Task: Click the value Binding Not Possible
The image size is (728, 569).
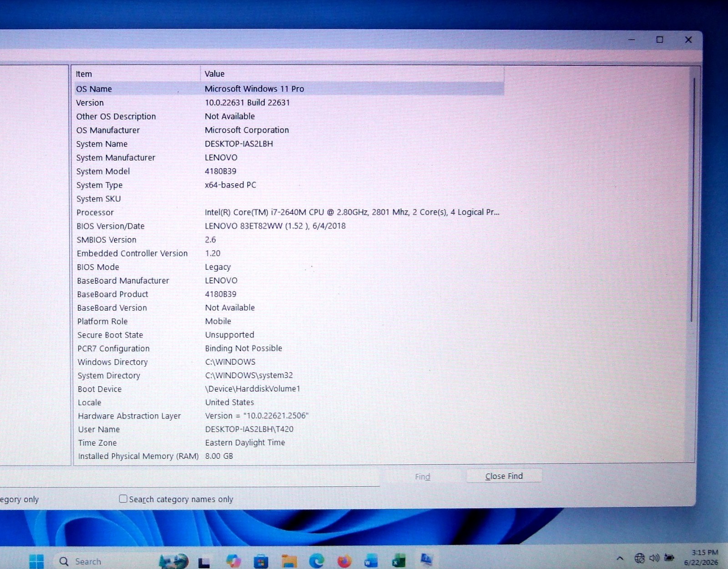Action: 243,348
